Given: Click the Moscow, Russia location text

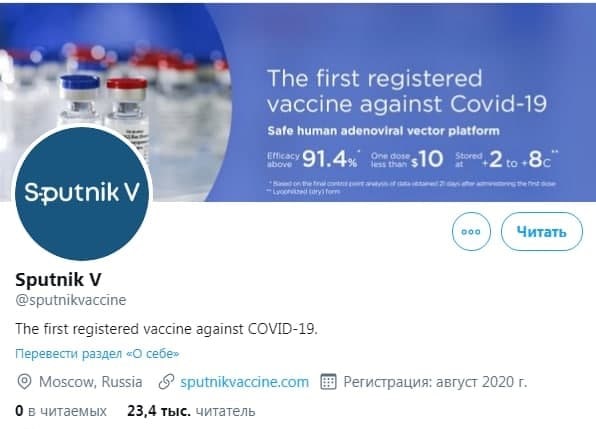Looking at the screenshot, I should (x=90, y=382).
